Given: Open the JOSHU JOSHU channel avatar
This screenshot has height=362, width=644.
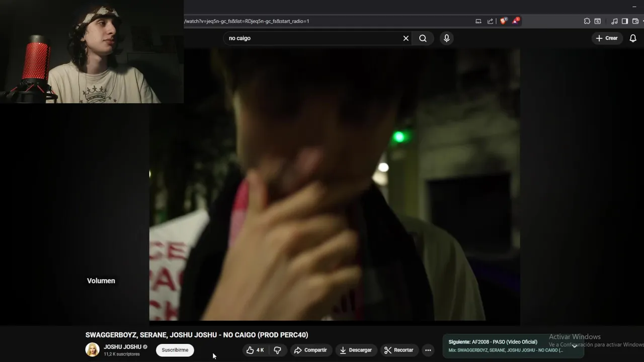Looking at the screenshot, I should tap(93, 350).
